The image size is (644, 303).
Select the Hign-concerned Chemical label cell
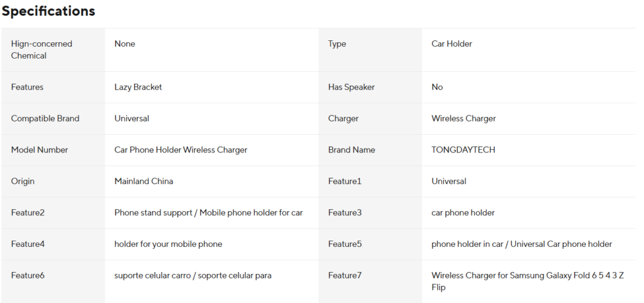pyautogui.click(x=53, y=50)
